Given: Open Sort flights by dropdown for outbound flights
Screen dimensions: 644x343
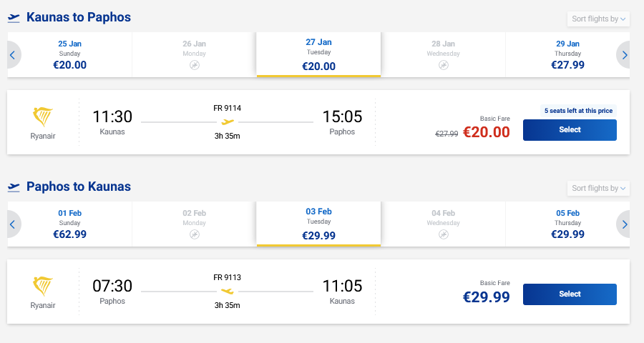Looking at the screenshot, I should (598, 19).
